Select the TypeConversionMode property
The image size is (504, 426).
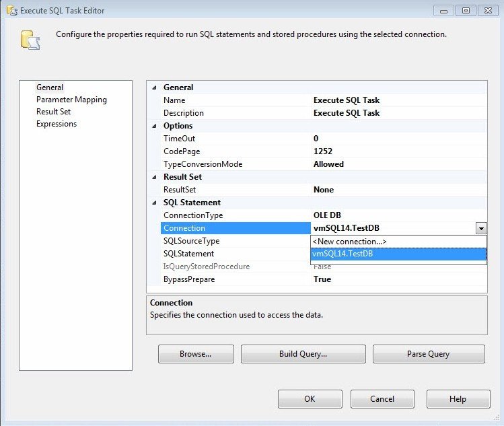pyautogui.click(x=236, y=164)
